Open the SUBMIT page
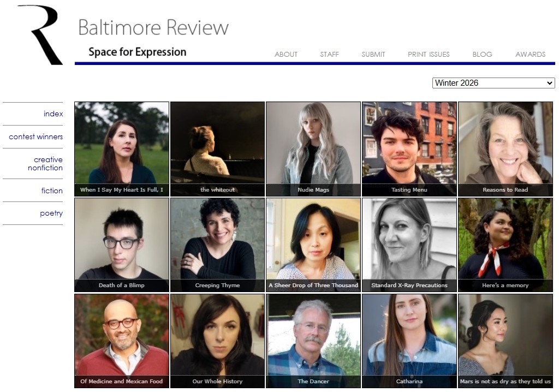The height and width of the screenshot is (392, 559). [x=373, y=55]
